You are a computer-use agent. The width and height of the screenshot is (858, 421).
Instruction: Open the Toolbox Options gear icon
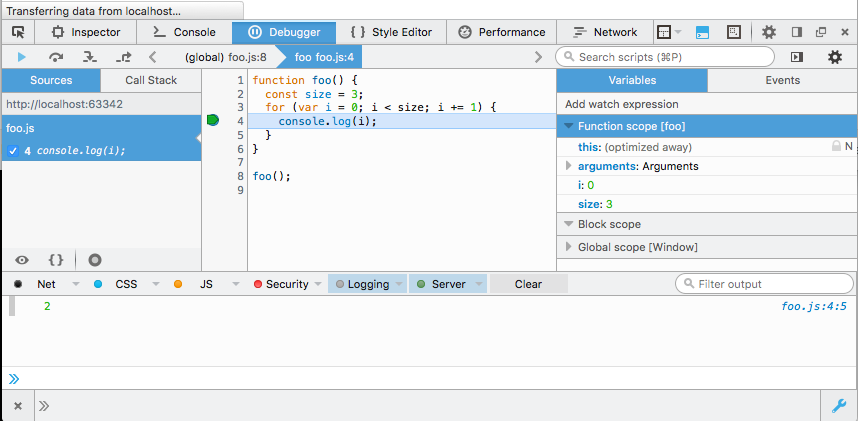click(x=768, y=32)
